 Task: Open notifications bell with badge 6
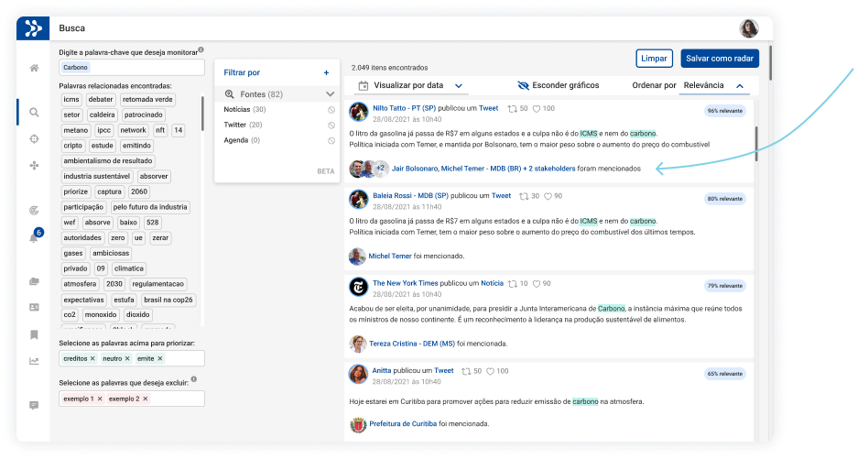[x=34, y=236]
